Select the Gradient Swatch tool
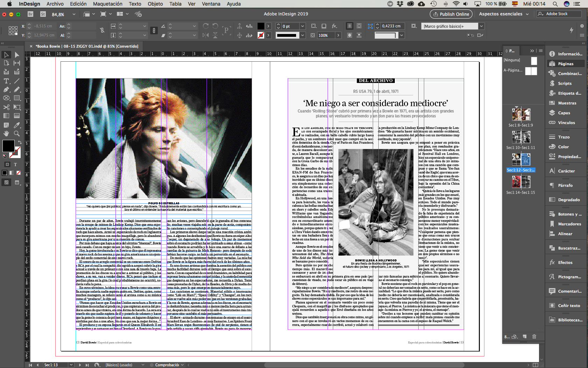This screenshot has width=588, height=368. (x=6, y=116)
